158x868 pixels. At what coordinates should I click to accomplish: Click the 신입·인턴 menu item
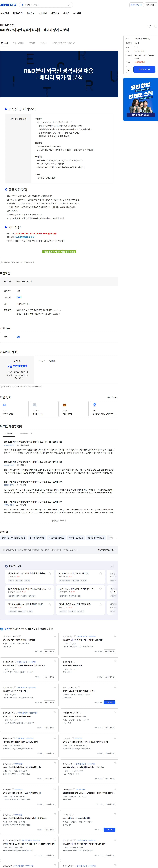[43, 13]
